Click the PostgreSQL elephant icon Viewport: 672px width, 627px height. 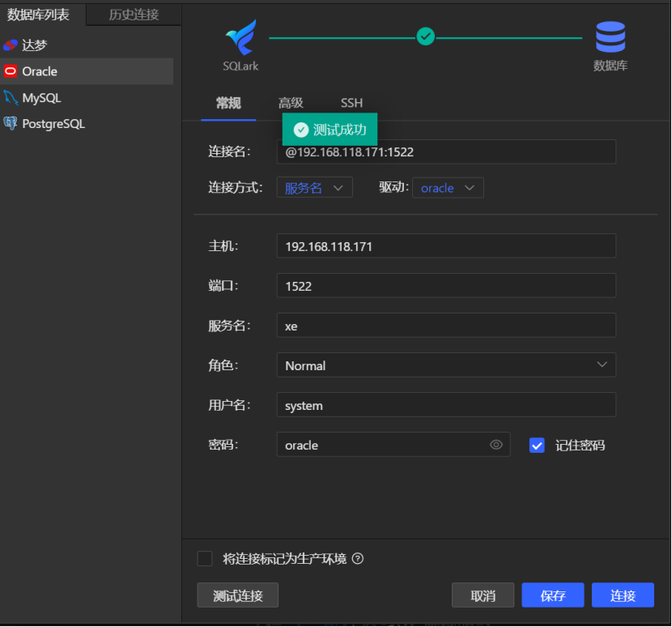[11, 123]
